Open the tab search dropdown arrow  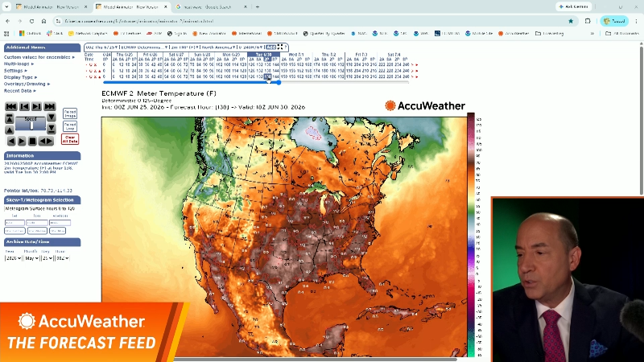(x=6, y=7)
